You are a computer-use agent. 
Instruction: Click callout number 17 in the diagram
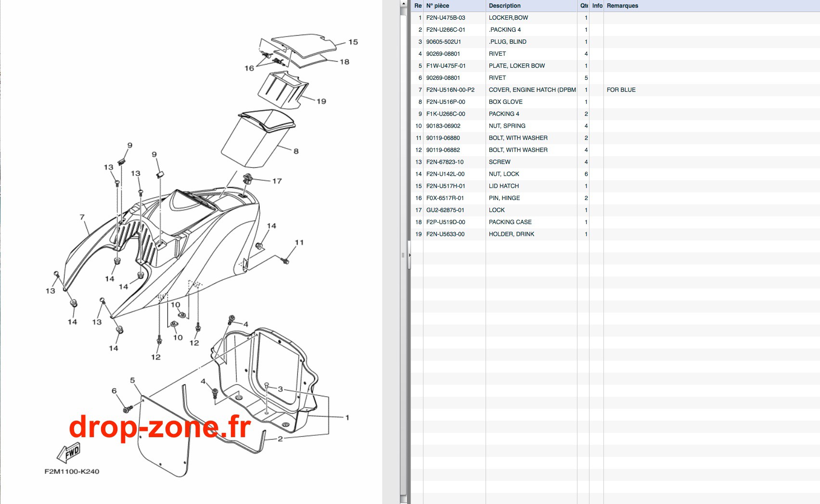(277, 181)
